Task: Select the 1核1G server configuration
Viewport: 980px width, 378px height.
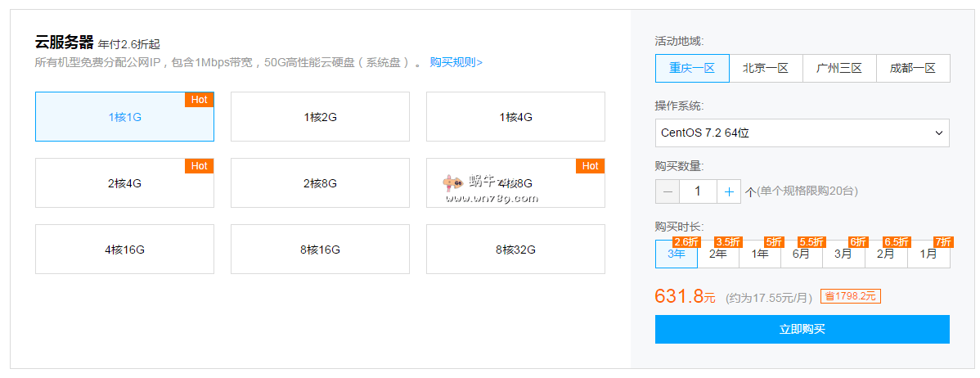Action: pyautogui.click(x=124, y=117)
